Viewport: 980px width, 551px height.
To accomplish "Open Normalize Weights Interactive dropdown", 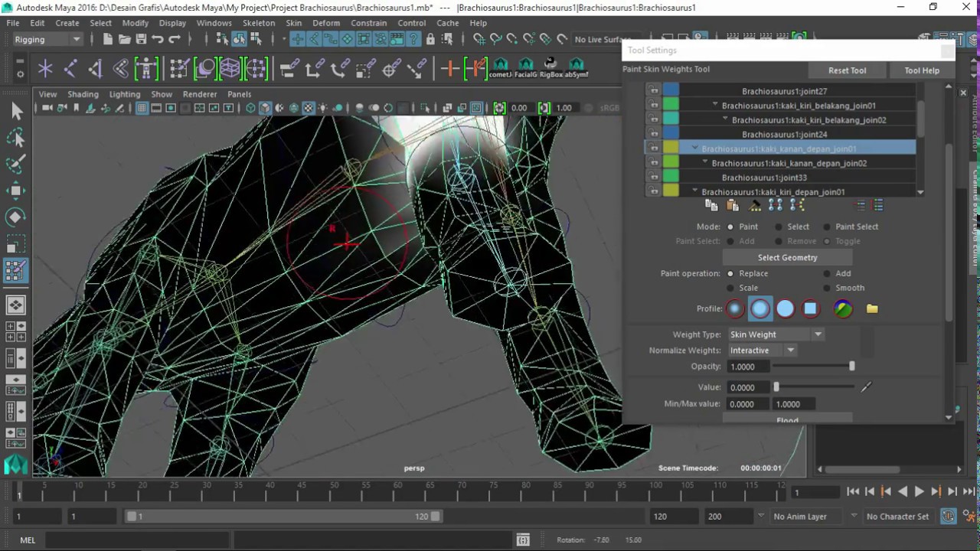I will coord(762,350).
